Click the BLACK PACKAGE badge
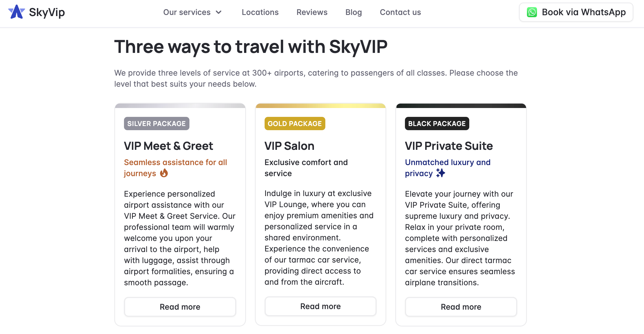This screenshot has height=334, width=644. (437, 124)
